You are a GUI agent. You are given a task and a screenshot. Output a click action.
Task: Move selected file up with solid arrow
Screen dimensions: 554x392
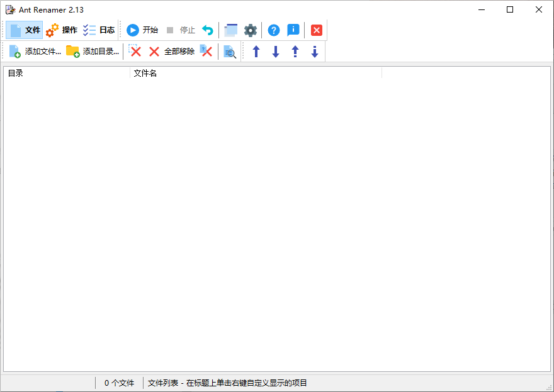(256, 52)
